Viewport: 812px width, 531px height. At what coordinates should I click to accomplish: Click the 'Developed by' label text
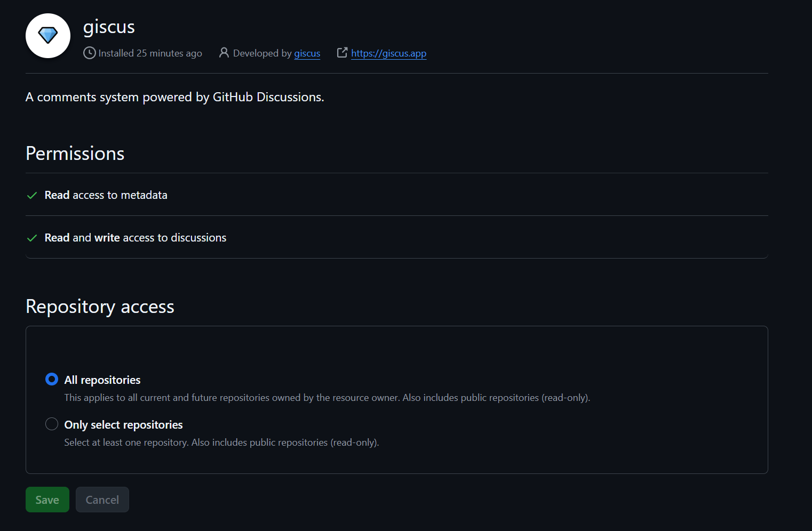(x=262, y=53)
